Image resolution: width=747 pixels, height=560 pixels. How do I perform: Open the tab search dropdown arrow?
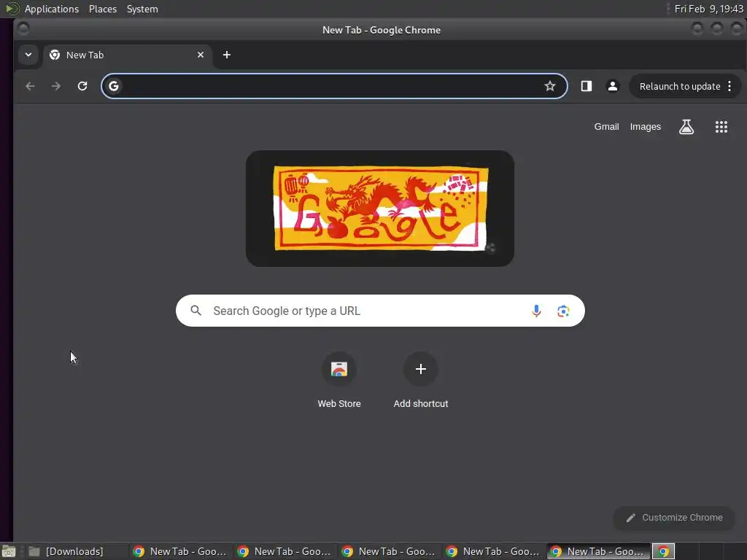(x=28, y=55)
